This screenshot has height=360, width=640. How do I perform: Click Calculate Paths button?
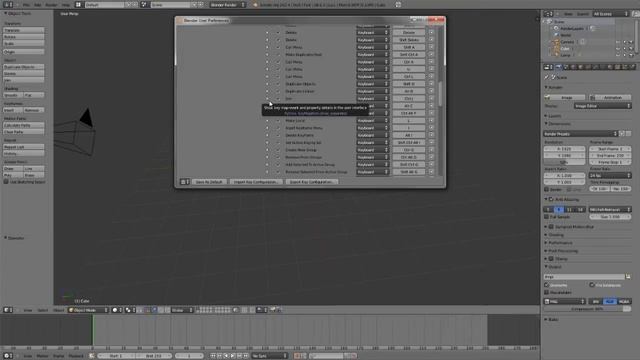(x=24, y=125)
